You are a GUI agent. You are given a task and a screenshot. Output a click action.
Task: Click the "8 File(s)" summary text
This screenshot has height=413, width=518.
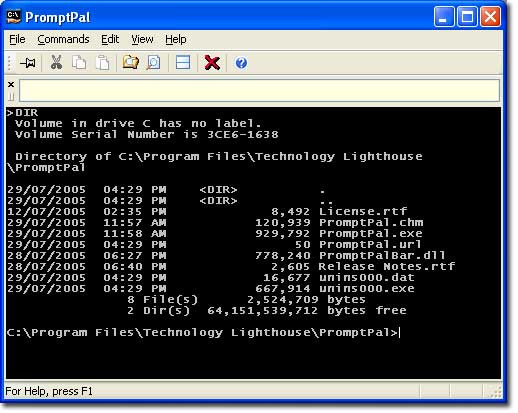coord(162,299)
